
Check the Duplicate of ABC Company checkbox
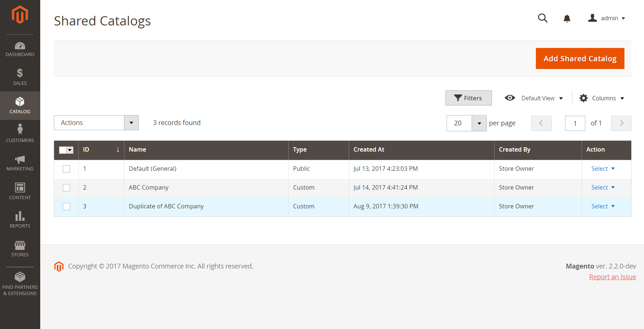(66, 207)
